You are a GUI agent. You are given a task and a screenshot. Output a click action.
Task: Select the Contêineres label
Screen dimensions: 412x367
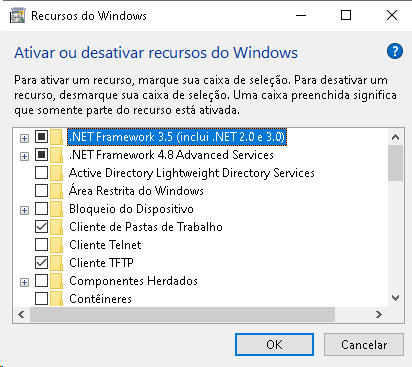pos(100,298)
